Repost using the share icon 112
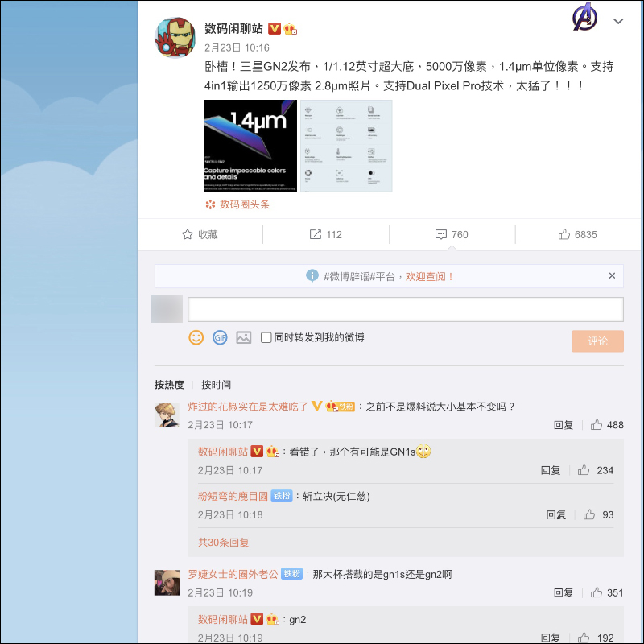Image resolution: width=644 pixels, height=644 pixels. pyautogui.click(x=326, y=234)
